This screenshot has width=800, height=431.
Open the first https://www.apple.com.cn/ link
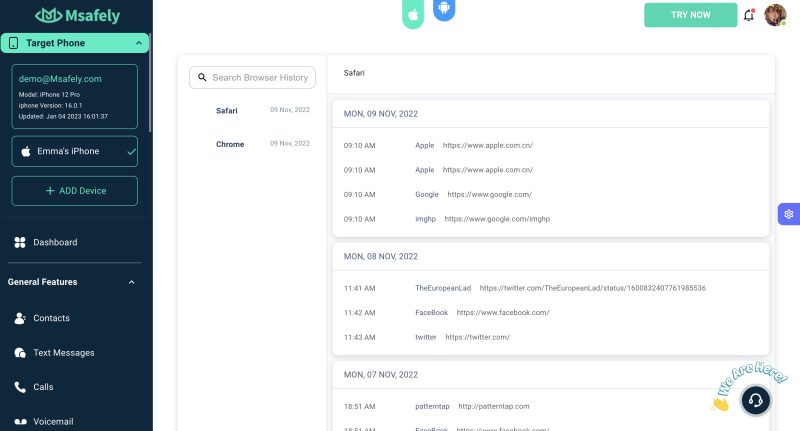(x=488, y=145)
